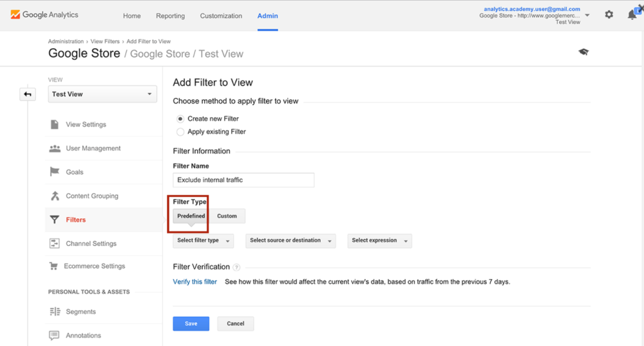Click the Verify this filter link
Viewport: 644px width, 346px height.
(194, 282)
